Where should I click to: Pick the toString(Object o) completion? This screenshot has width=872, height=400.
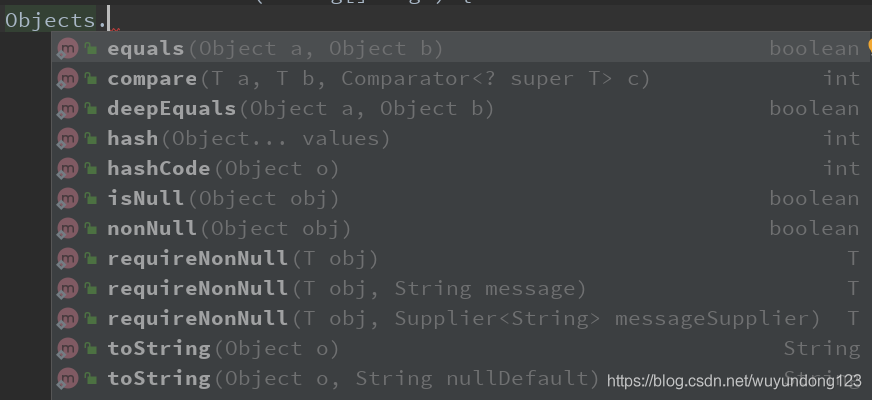tap(462, 349)
